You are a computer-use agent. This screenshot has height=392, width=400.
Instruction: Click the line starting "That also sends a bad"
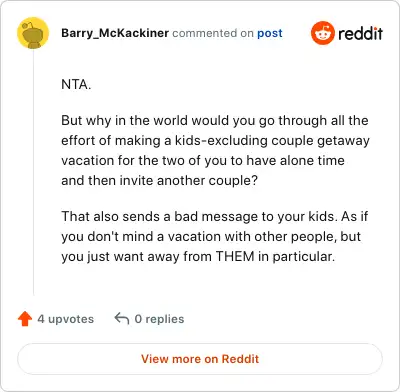click(214, 216)
